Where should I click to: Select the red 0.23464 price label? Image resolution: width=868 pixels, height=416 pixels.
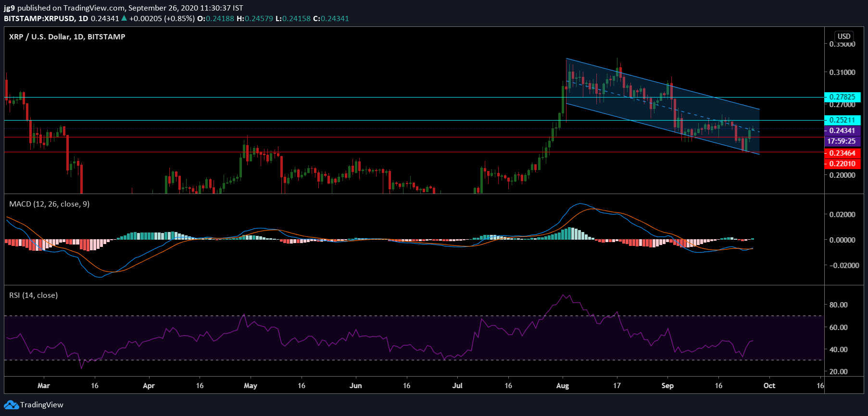pyautogui.click(x=842, y=153)
